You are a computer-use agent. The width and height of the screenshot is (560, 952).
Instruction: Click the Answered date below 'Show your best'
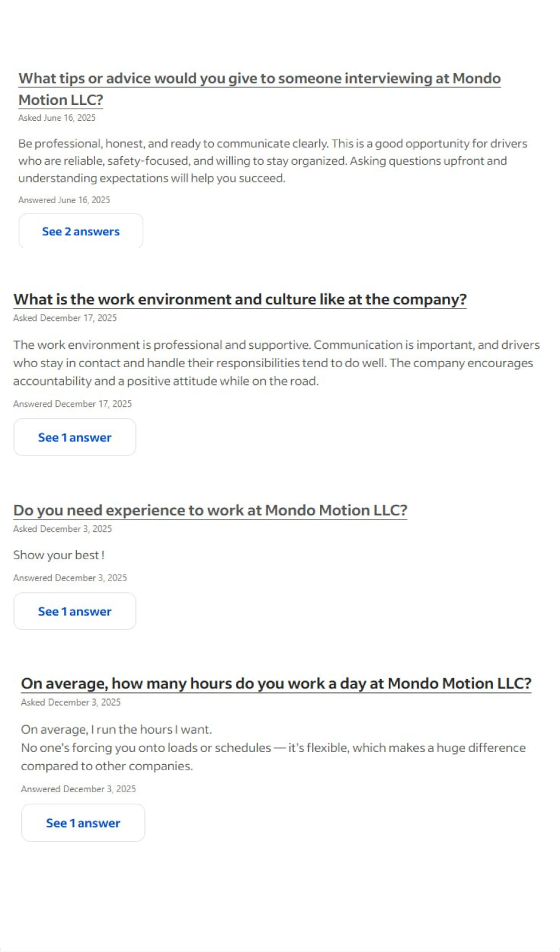pyautogui.click(x=70, y=578)
